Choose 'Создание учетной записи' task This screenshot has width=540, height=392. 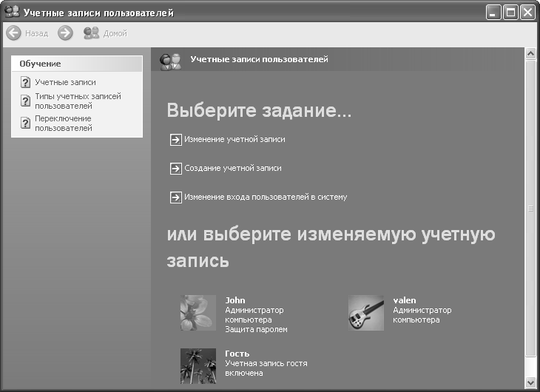pyautogui.click(x=233, y=168)
